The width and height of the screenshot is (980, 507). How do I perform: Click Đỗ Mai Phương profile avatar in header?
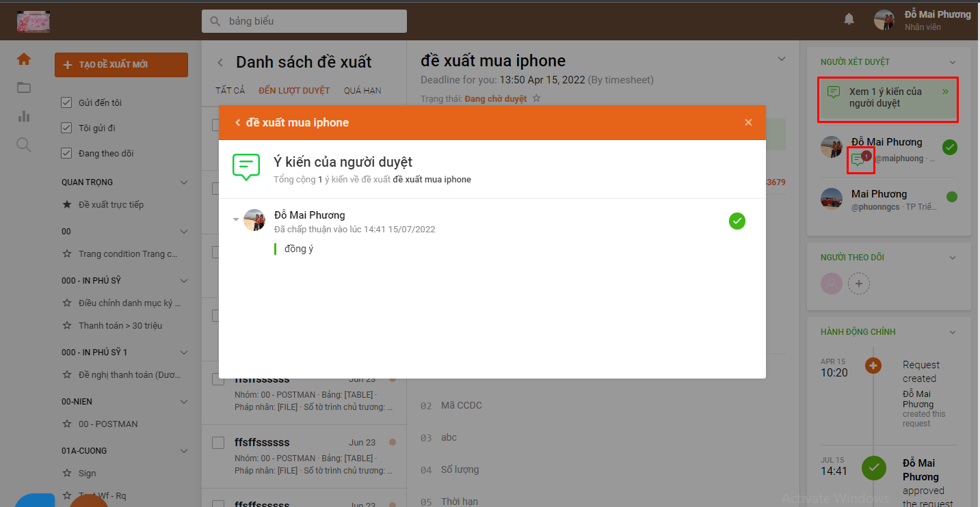click(x=884, y=20)
